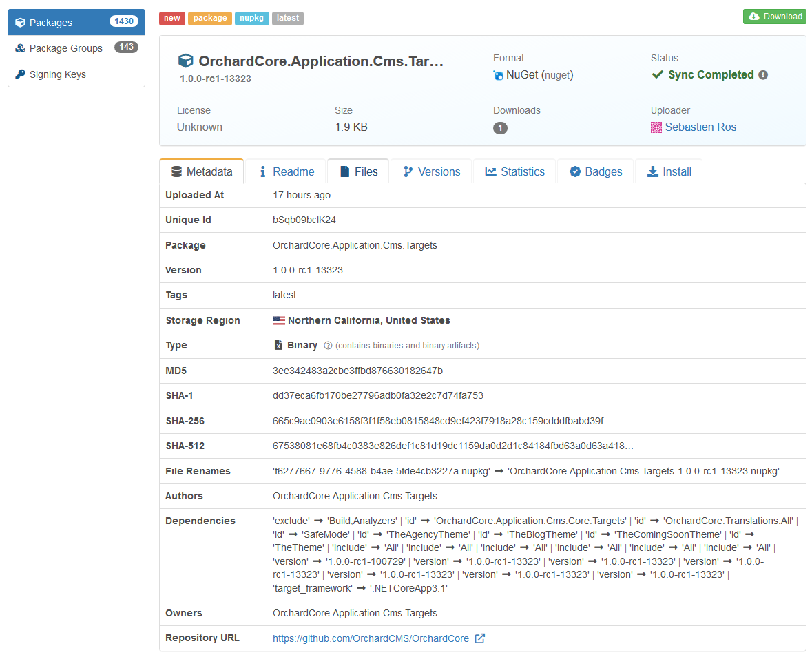Click the 1430 packages count badge
Viewport: 812px width, 657px height.
tap(124, 21)
